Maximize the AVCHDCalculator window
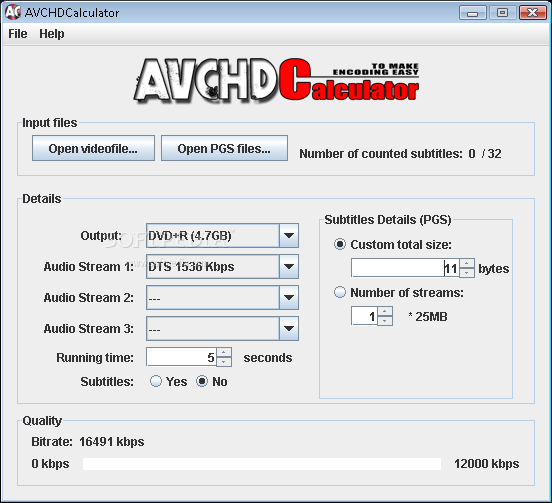Image resolution: width=552 pixels, height=503 pixels. [x=502, y=13]
